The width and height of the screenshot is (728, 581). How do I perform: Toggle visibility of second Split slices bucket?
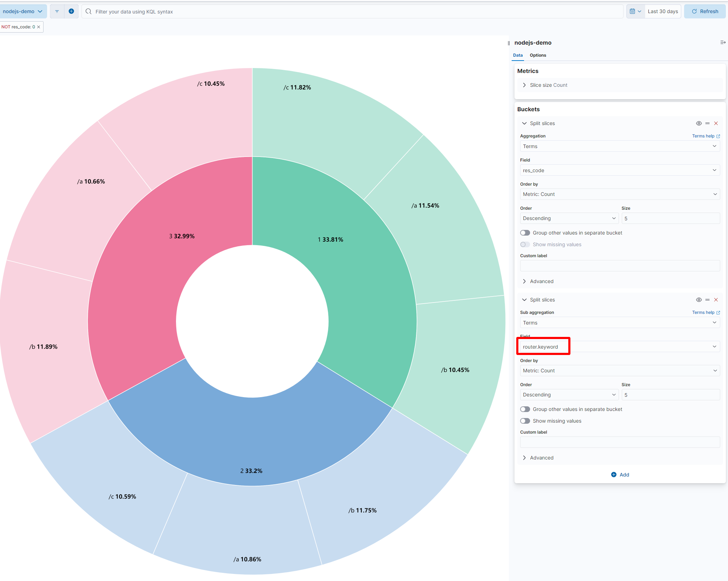699,300
